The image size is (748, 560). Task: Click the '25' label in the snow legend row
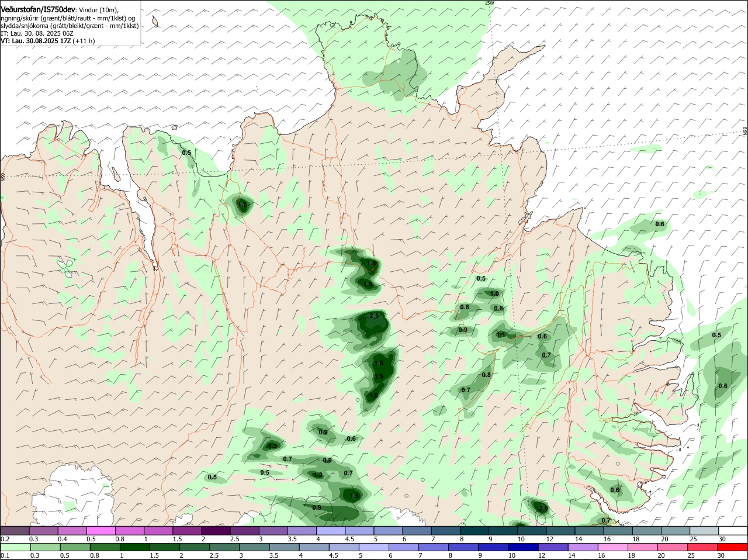[694, 538]
